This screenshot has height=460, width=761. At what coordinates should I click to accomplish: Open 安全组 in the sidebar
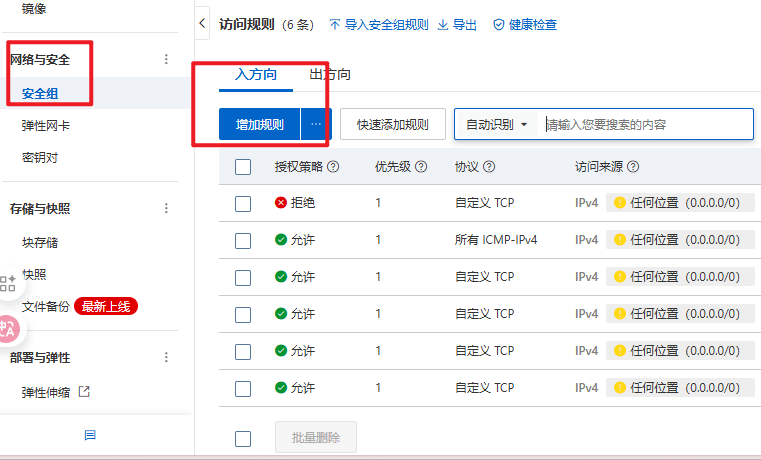(x=40, y=93)
